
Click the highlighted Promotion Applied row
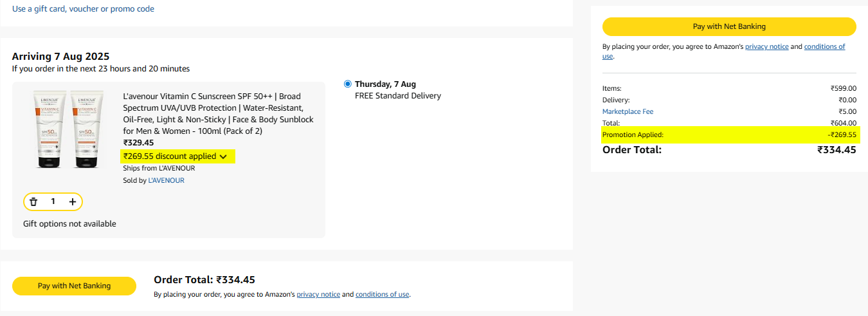click(729, 135)
